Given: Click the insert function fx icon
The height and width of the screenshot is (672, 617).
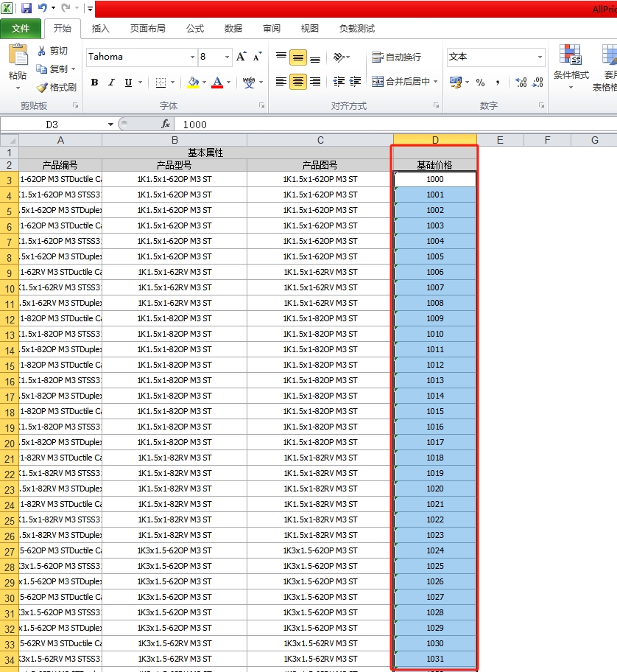Looking at the screenshot, I should click(165, 125).
